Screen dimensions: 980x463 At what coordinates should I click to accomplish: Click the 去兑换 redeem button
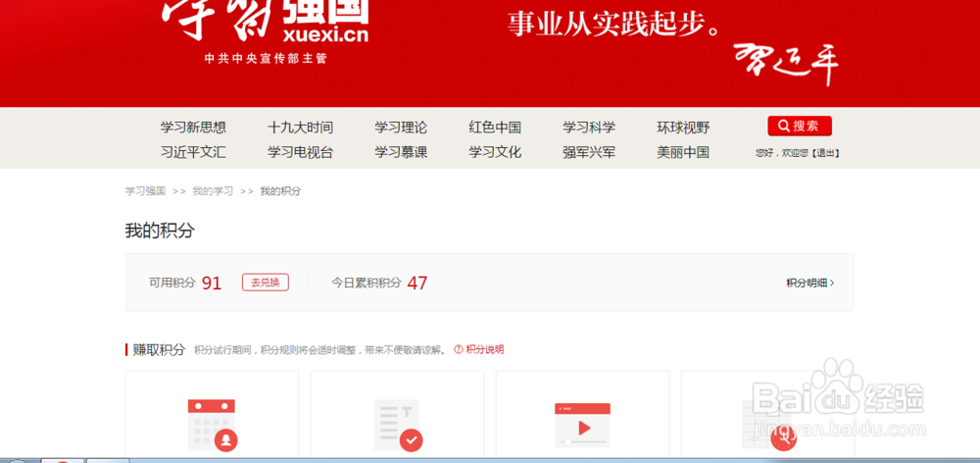(x=265, y=283)
